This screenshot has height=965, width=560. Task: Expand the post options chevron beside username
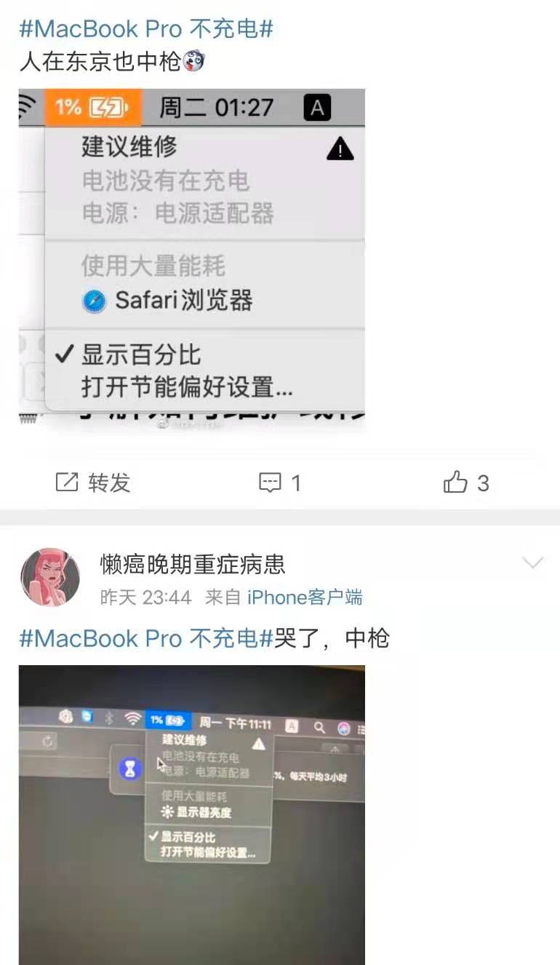point(533,563)
